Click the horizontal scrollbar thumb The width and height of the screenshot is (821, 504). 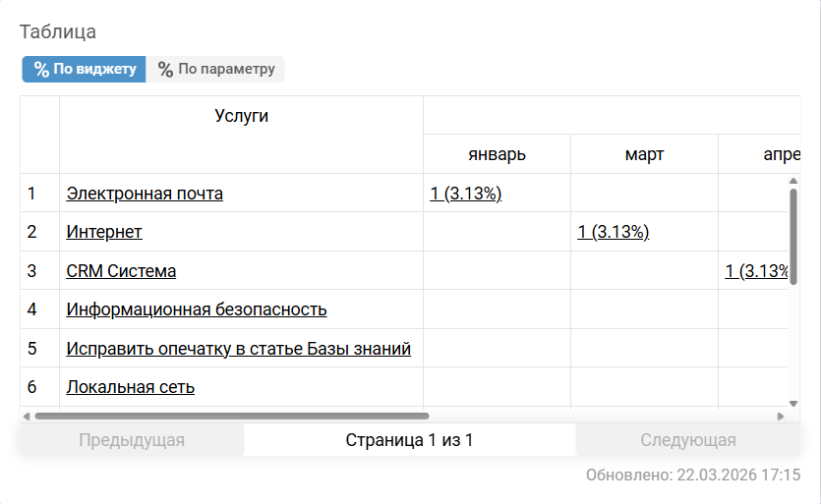tap(231, 417)
